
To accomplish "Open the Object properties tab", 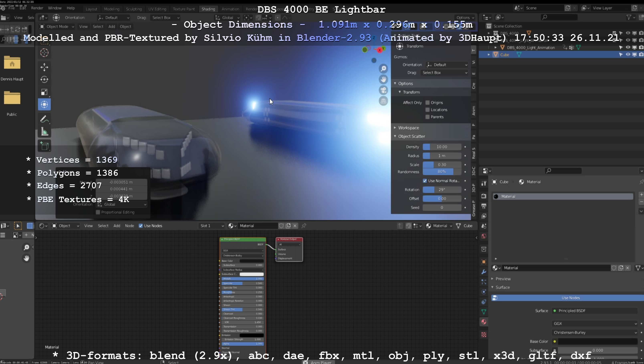I will (x=484, y=262).
